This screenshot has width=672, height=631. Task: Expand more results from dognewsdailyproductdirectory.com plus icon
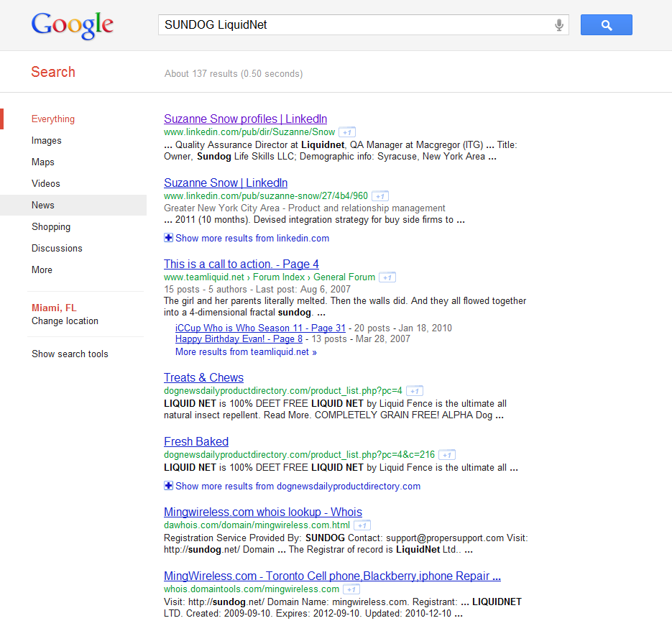click(168, 486)
